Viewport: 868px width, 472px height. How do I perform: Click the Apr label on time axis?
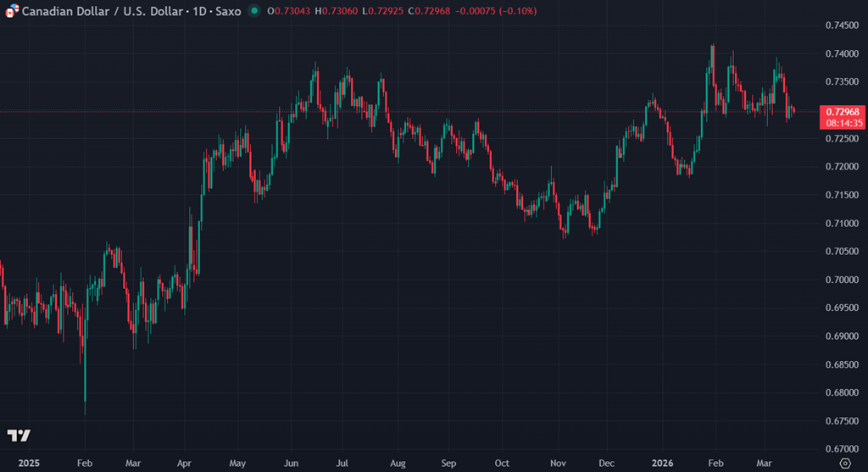point(185,464)
